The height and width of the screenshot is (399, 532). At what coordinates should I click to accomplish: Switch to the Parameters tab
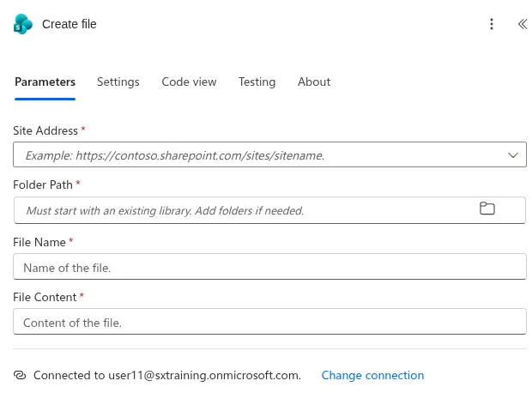pyautogui.click(x=45, y=82)
